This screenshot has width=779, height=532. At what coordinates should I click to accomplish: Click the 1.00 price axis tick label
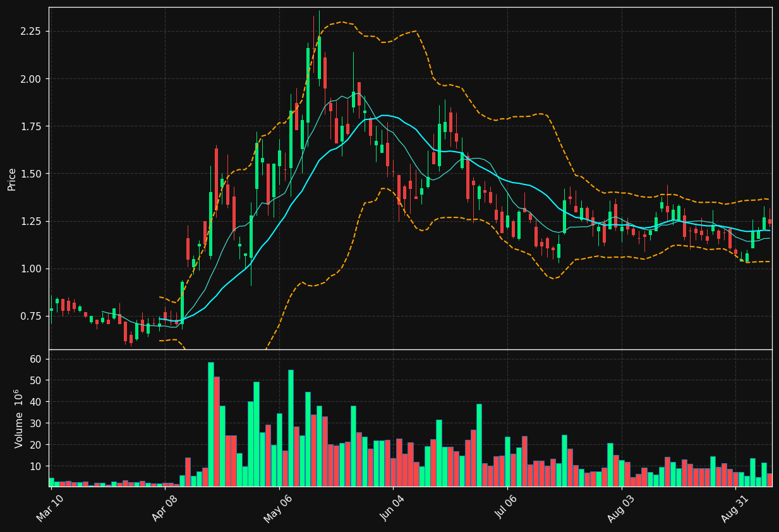tap(30, 269)
